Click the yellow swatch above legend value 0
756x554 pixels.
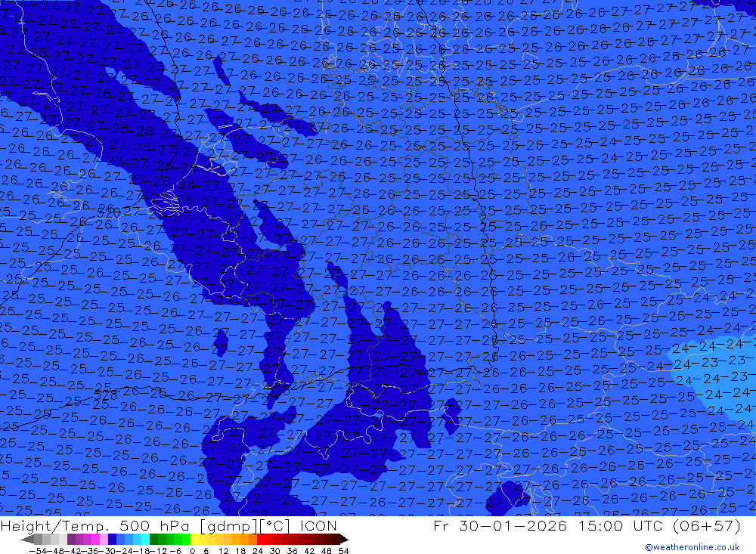point(195,539)
